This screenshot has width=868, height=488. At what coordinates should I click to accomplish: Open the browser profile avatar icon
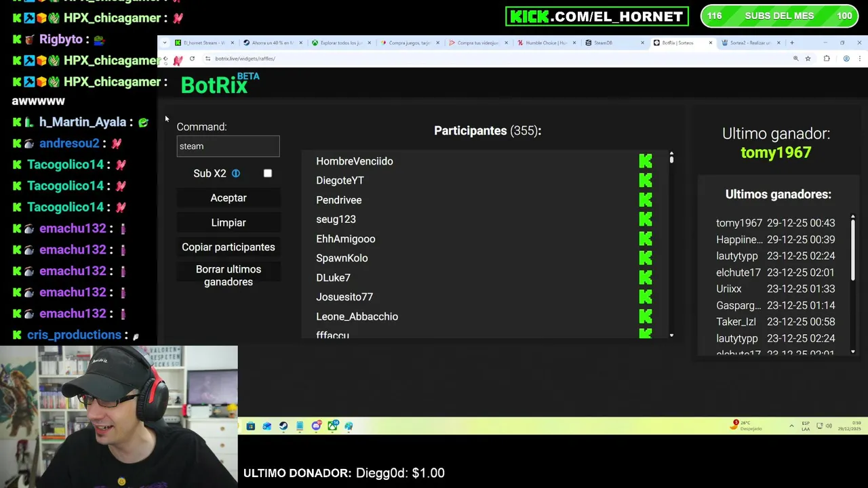click(846, 59)
